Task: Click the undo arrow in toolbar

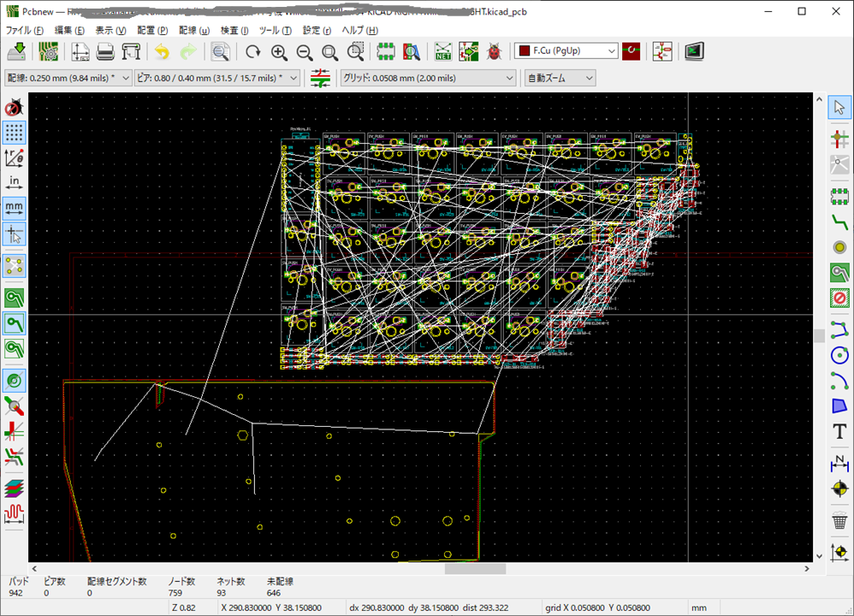Action: click(162, 52)
